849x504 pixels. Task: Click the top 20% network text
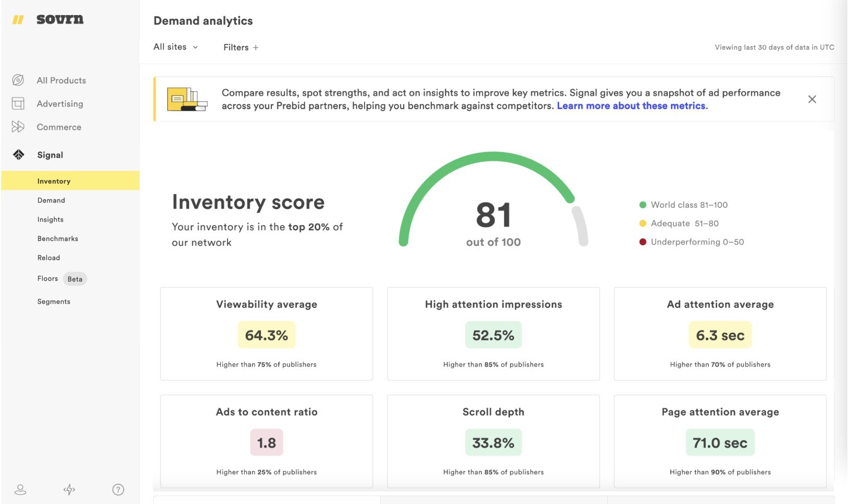309,227
